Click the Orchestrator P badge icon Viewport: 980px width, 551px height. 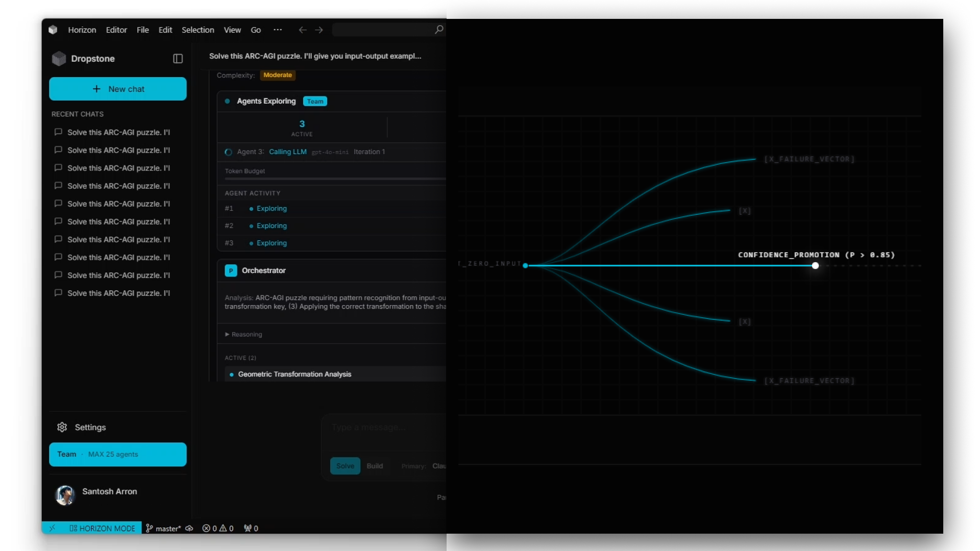click(x=231, y=270)
